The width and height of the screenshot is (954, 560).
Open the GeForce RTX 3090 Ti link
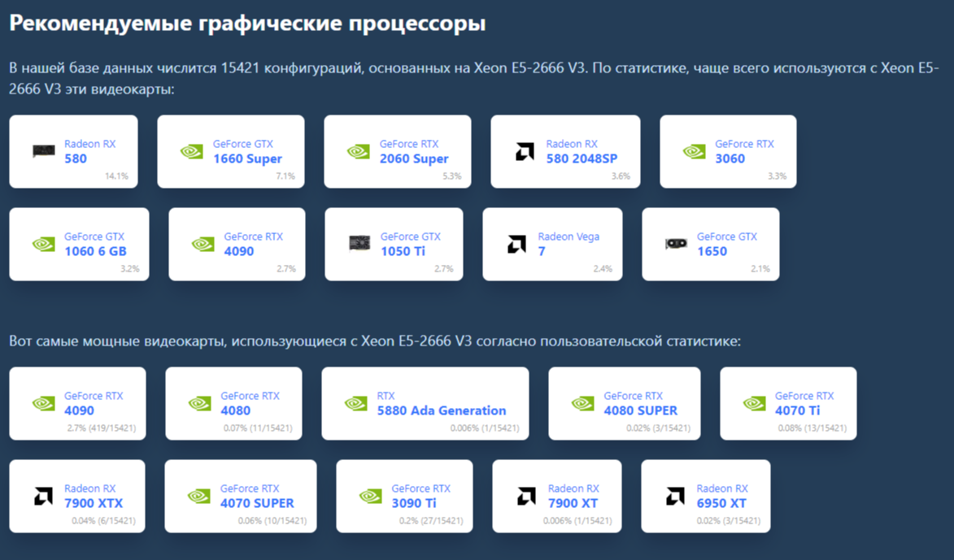coord(421,497)
